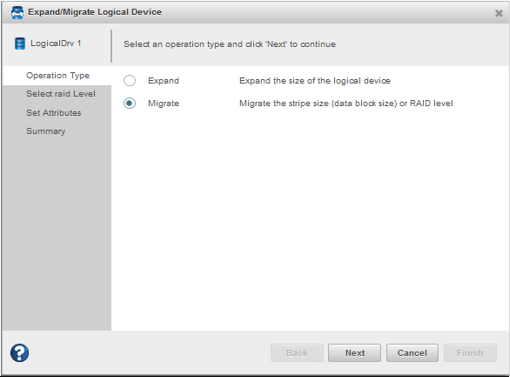
Task: Click the Expand option label
Action: 163,81
